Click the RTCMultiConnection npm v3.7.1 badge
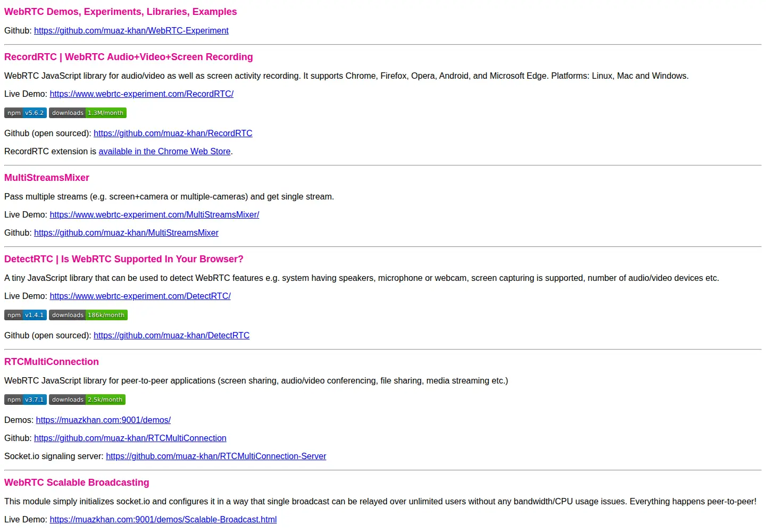This screenshot has height=532, width=766. (26, 400)
